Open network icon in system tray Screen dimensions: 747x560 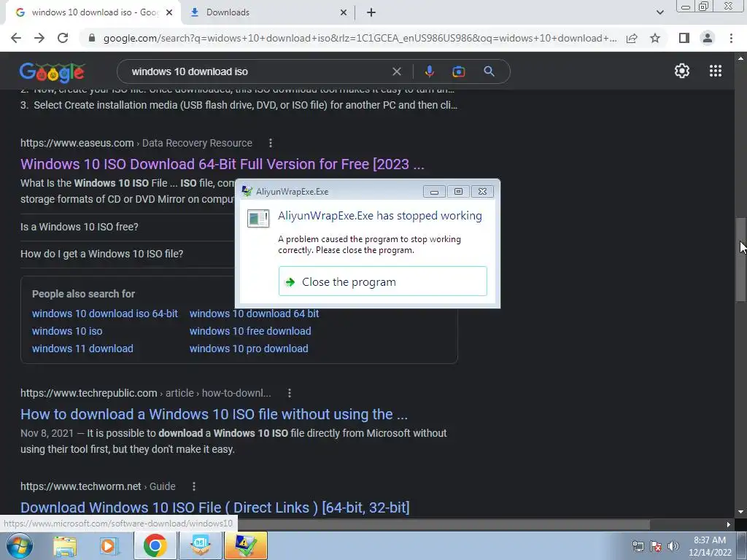click(638, 546)
